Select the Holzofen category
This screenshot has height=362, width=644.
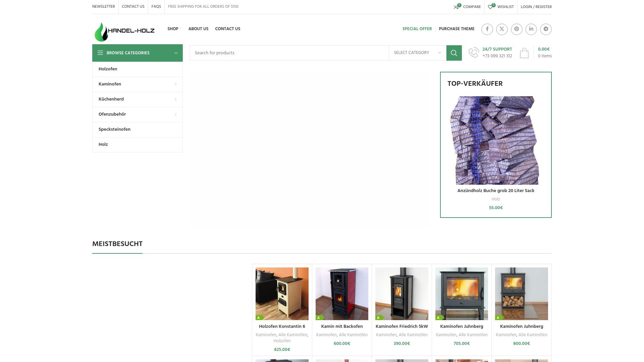click(138, 69)
